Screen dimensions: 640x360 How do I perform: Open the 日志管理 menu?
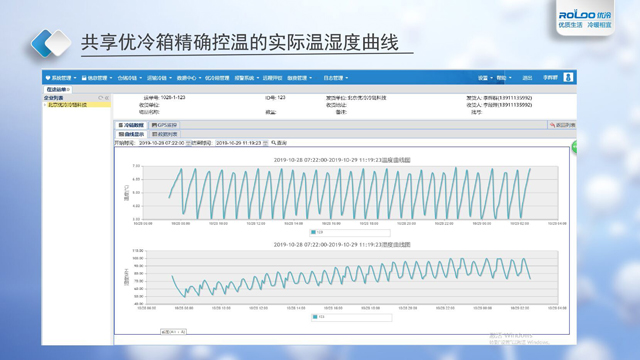click(x=336, y=78)
